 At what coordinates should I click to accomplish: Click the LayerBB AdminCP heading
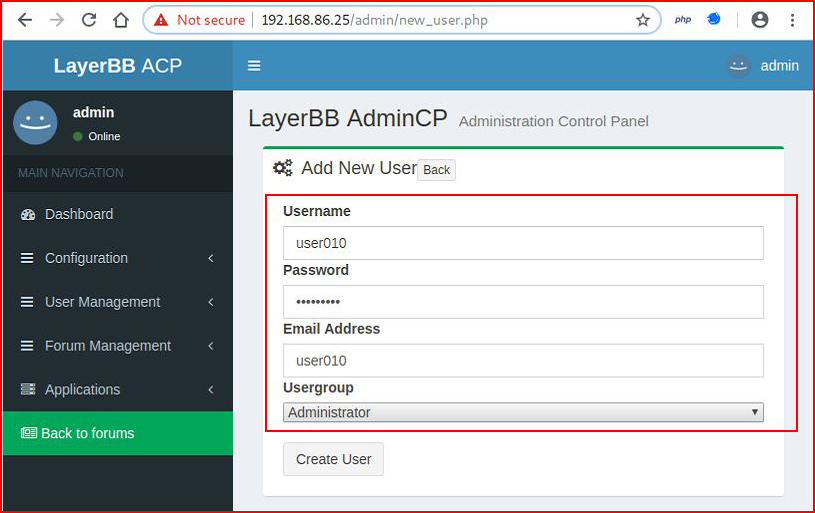pos(348,118)
